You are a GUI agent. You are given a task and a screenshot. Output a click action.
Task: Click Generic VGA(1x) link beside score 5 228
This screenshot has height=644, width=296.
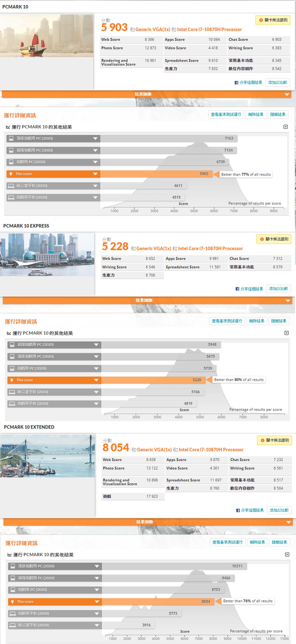point(154,248)
